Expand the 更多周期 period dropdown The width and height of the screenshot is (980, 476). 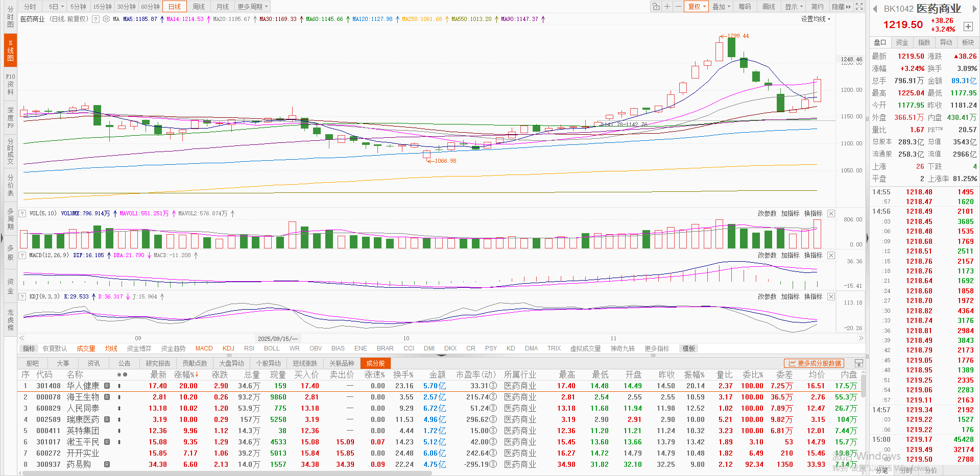pyautogui.click(x=252, y=7)
